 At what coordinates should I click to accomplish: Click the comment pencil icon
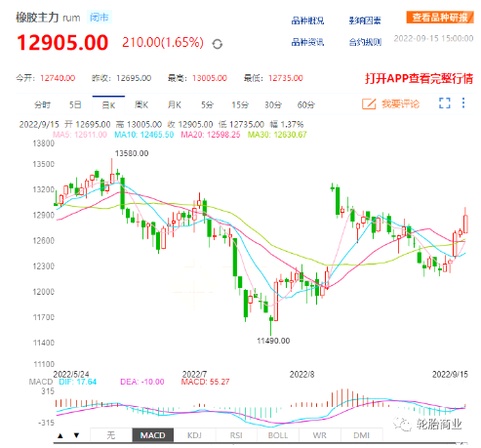[369, 103]
